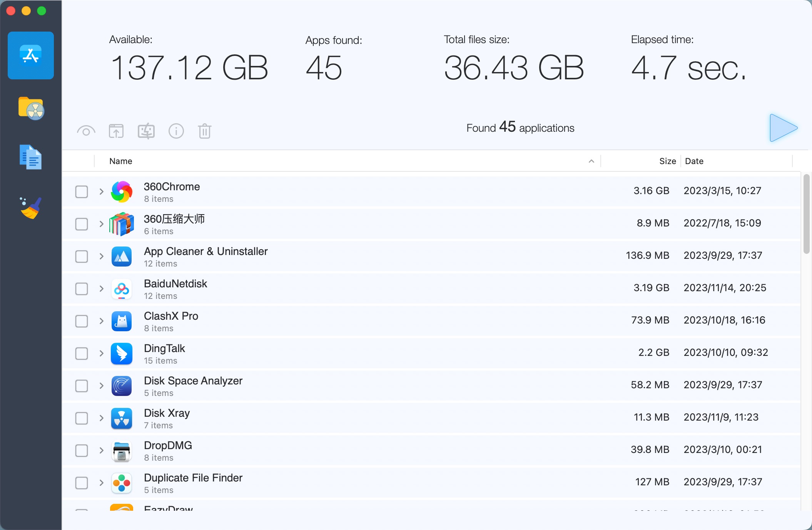
Task: Click the 2023/10/18, 16:16 date
Action: 724,320
